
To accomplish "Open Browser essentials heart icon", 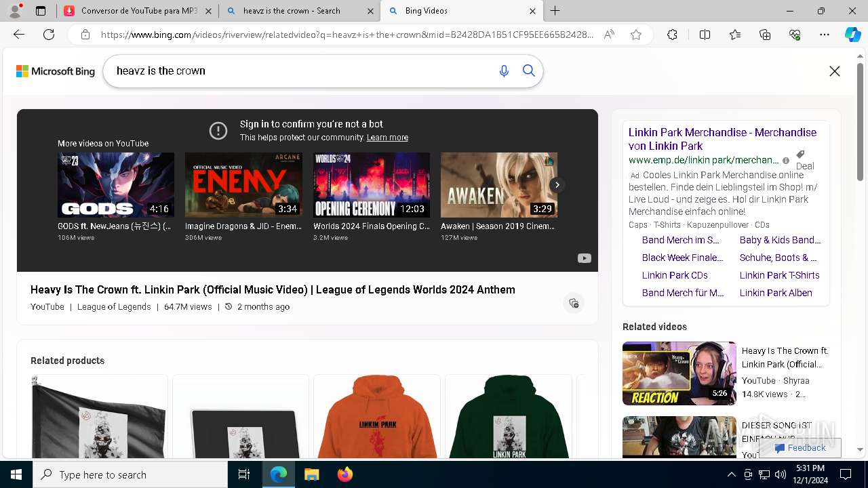I will (795, 35).
